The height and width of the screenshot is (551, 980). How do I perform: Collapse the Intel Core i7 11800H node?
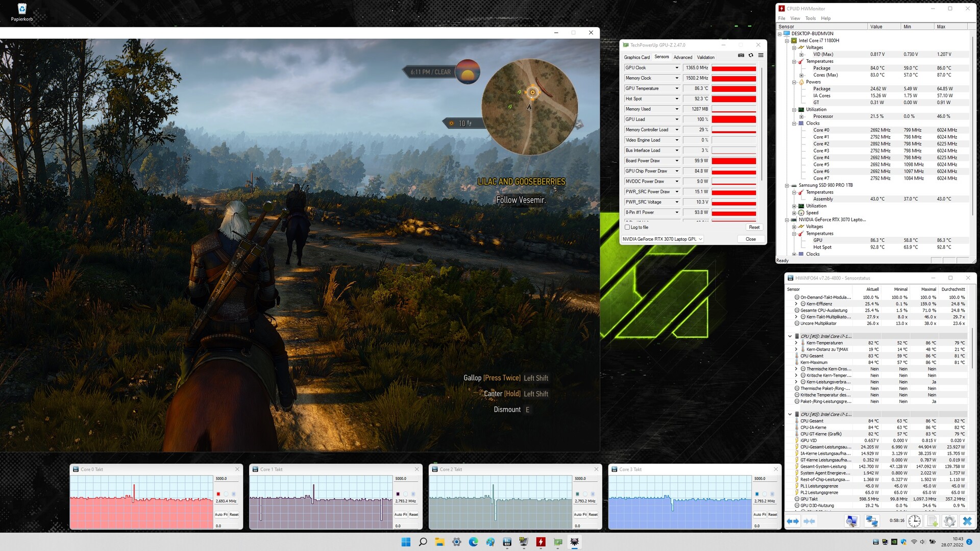click(x=787, y=41)
